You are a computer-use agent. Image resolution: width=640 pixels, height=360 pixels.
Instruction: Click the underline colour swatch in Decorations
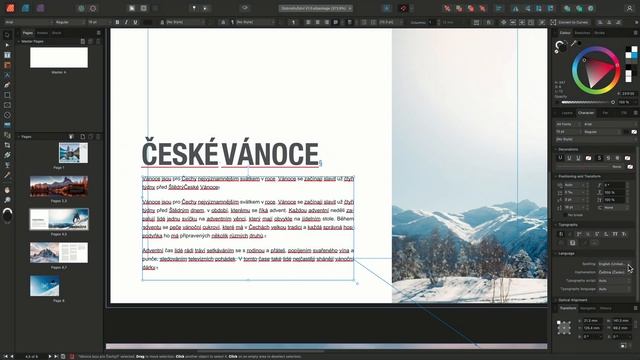click(x=588, y=158)
